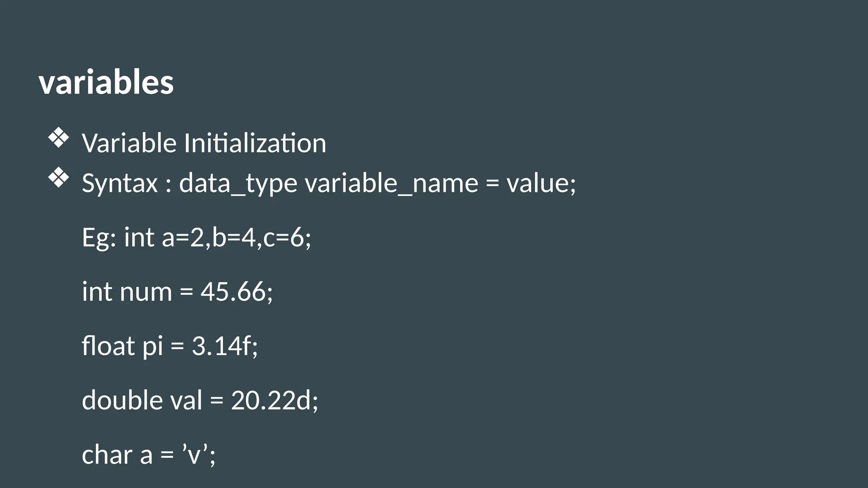Click the value '3.14f;'
This screenshot has width=868, height=488.
[x=225, y=346]
